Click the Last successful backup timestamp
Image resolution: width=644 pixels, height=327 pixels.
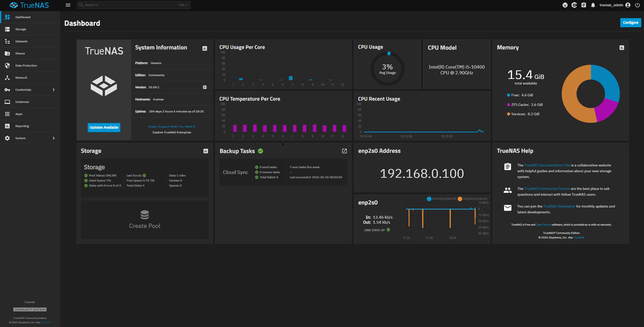click(316, 177)
